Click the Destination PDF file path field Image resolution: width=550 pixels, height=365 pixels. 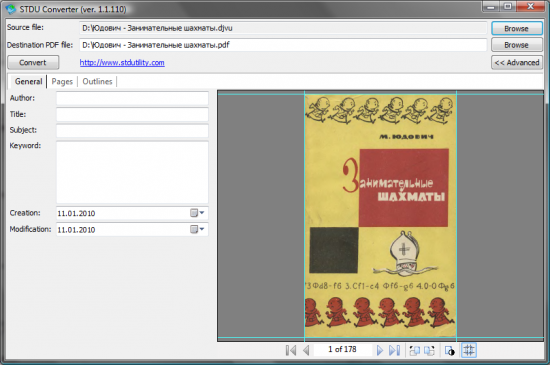tap(283, 45)
